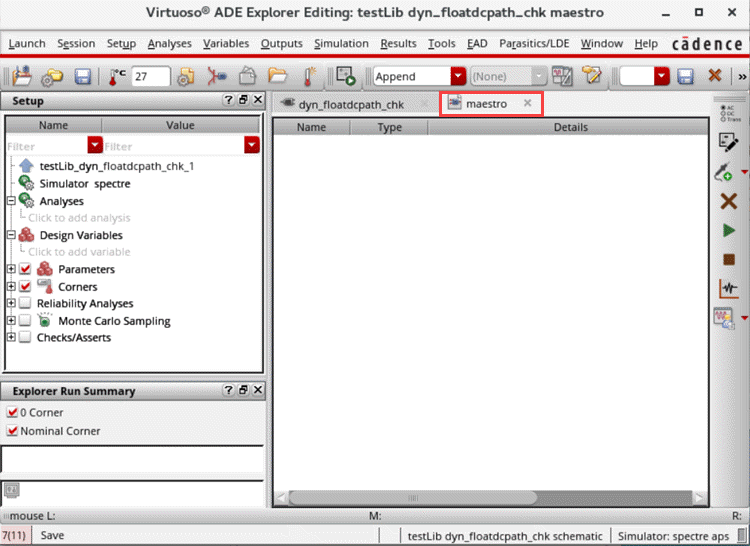
Task: Click 'Click to add analysis'
Action: pos(79,218)
